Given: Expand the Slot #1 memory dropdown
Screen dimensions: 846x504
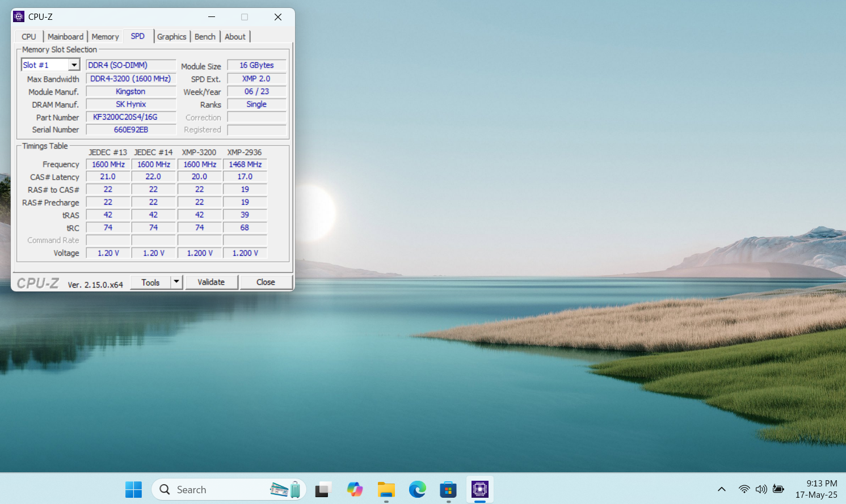Looking at the screenshot, I should coord(74,65).
